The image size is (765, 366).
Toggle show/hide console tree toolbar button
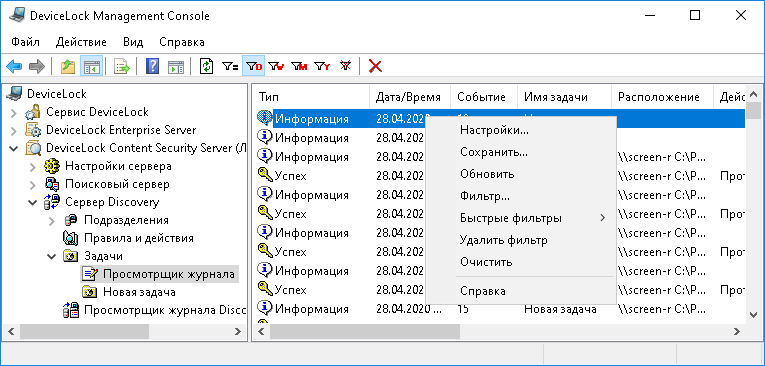tap(91, 66)
